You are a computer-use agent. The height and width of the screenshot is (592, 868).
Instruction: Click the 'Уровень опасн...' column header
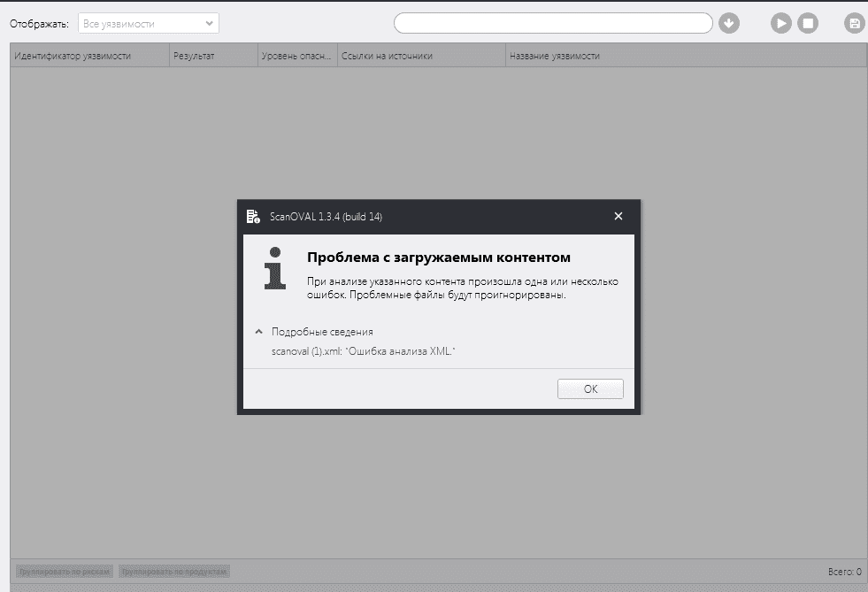297,56
